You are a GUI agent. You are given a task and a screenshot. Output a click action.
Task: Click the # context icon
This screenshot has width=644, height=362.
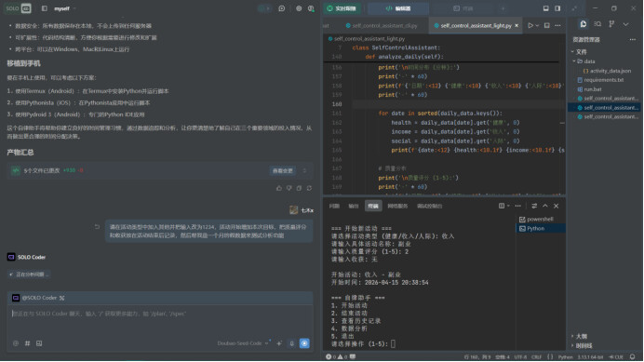pos(28,343)
